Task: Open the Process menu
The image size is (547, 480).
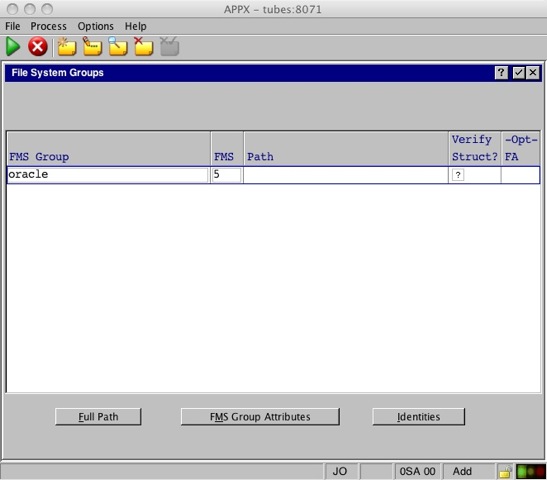Action: pos(48,26)
